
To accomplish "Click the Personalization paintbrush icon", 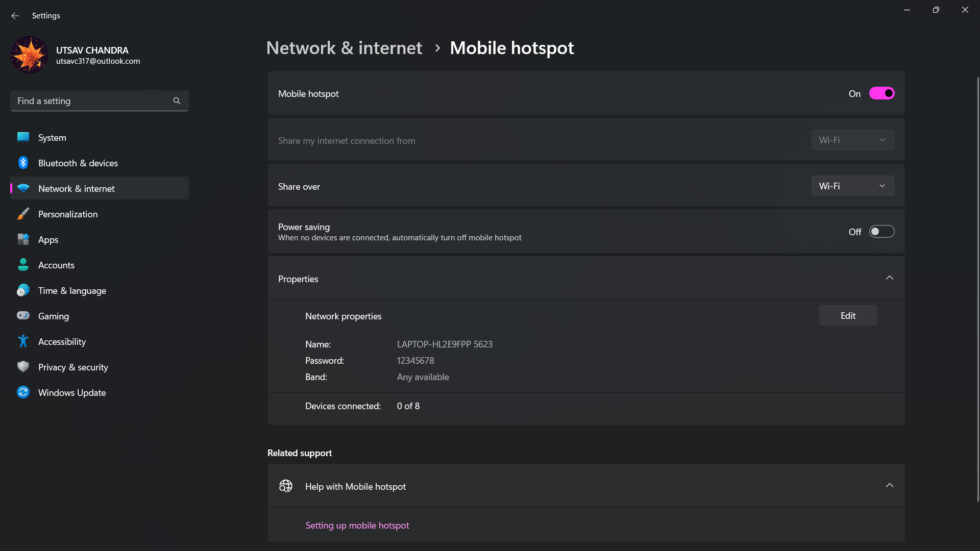I will [x=23, y=214].
